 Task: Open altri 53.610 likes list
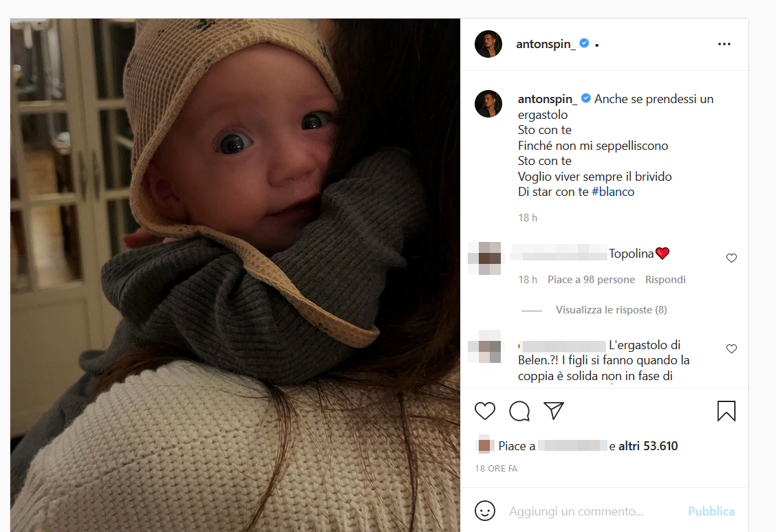click(648, 446)
